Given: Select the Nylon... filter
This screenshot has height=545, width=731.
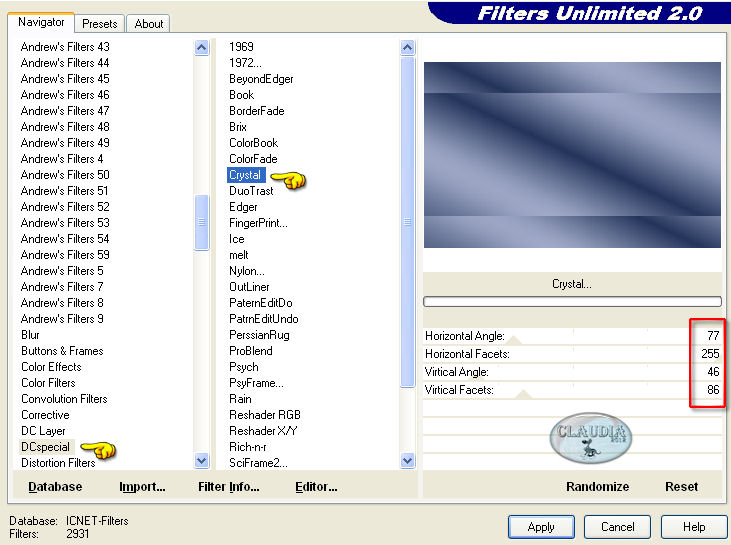Looking at the screenshot, I should 247,271.
